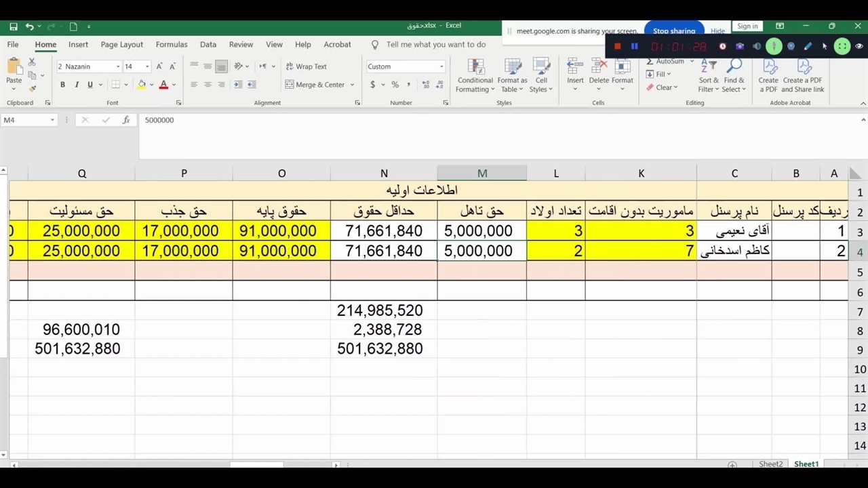This screenshot has height=488, width=868.
Task: Open the font name dropdown showing Nazanin
Action: pyautogui.click(x=117, y=66)
